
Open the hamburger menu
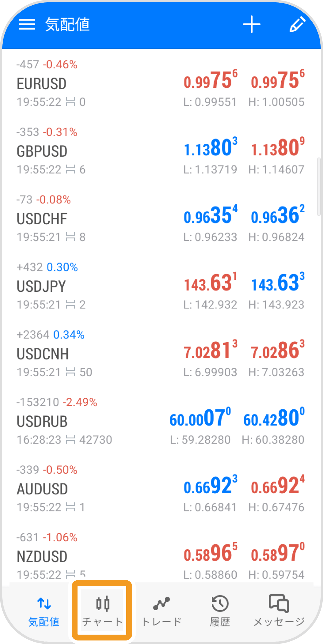(x=27, y=24)
